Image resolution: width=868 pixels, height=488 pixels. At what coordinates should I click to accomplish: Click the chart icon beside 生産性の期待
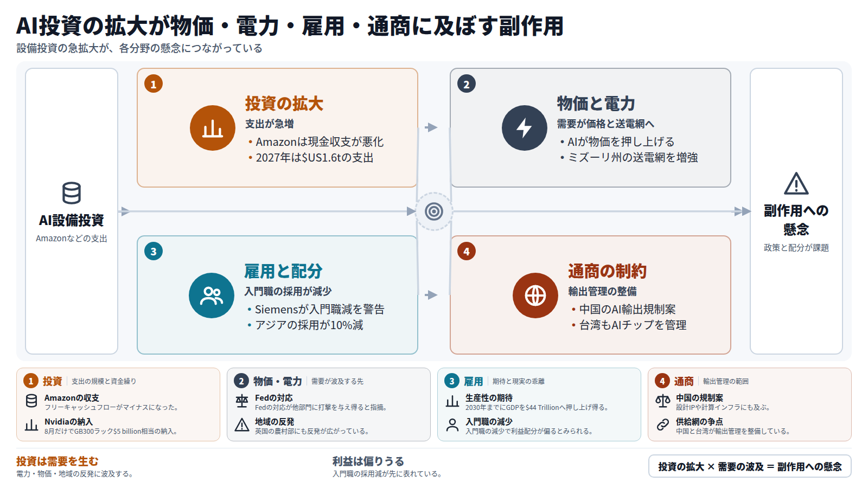point(452,401)
